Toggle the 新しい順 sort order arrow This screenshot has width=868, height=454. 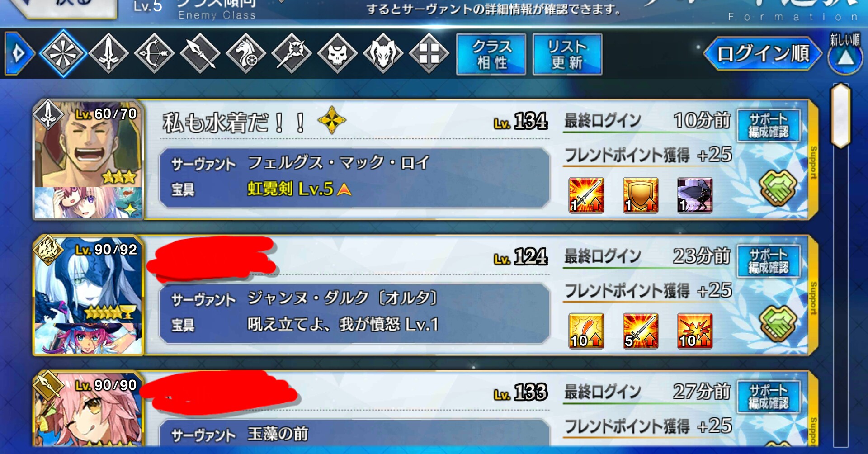(845, 53)
